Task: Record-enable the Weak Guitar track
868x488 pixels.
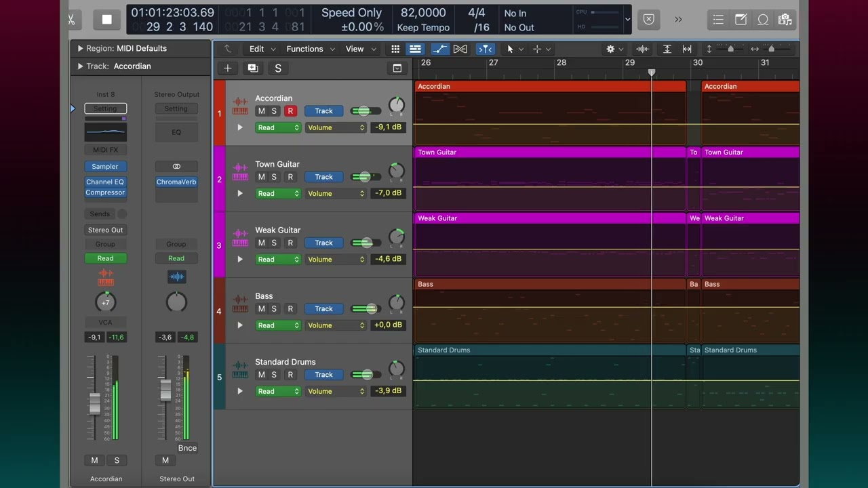Action: (x=290, y=243)
